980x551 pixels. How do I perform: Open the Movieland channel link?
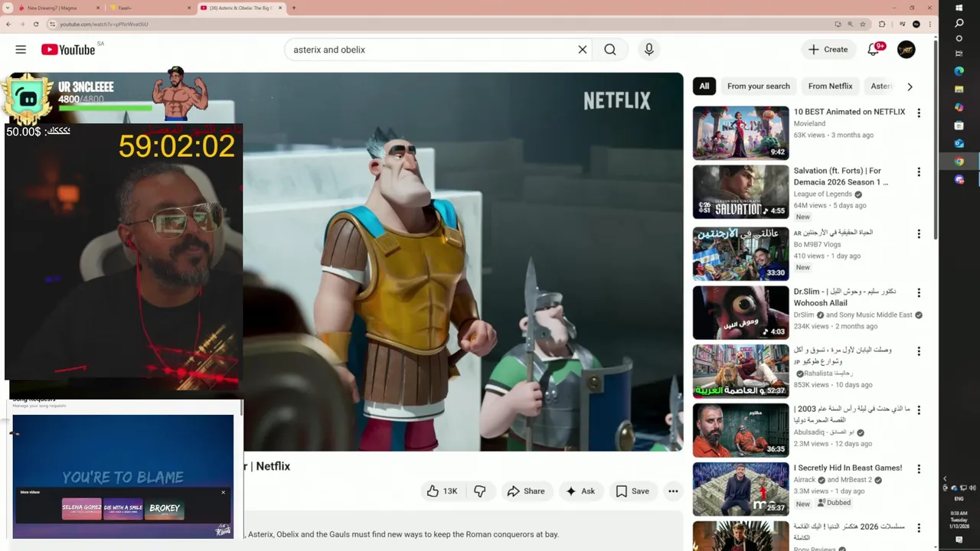click(809, 123)
